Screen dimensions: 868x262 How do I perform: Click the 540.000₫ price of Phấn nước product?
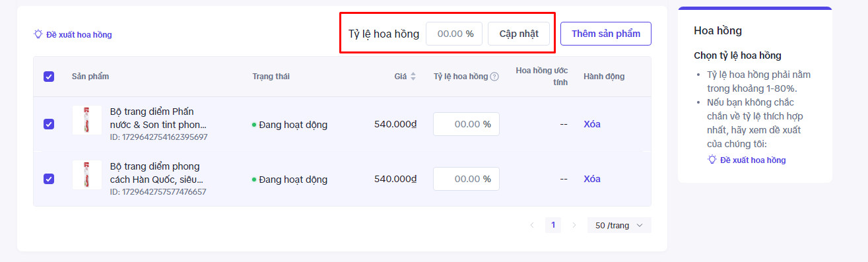point(395,124)
